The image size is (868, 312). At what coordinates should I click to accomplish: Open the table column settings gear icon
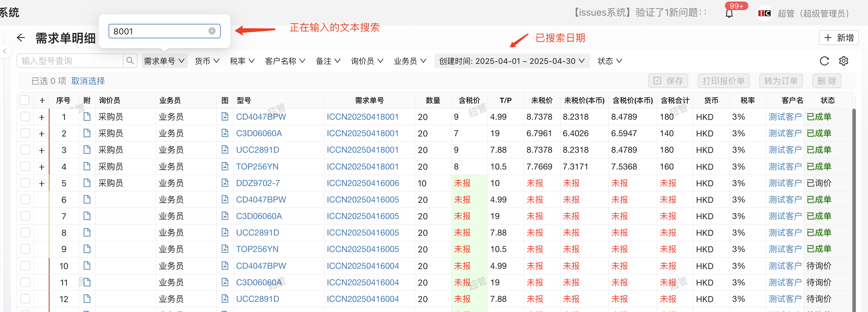[x=844, y=61]
